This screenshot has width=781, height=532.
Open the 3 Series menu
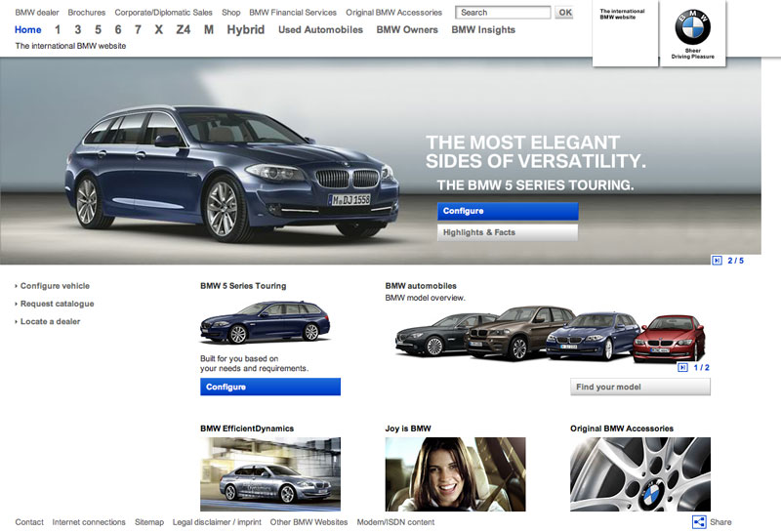78,30
